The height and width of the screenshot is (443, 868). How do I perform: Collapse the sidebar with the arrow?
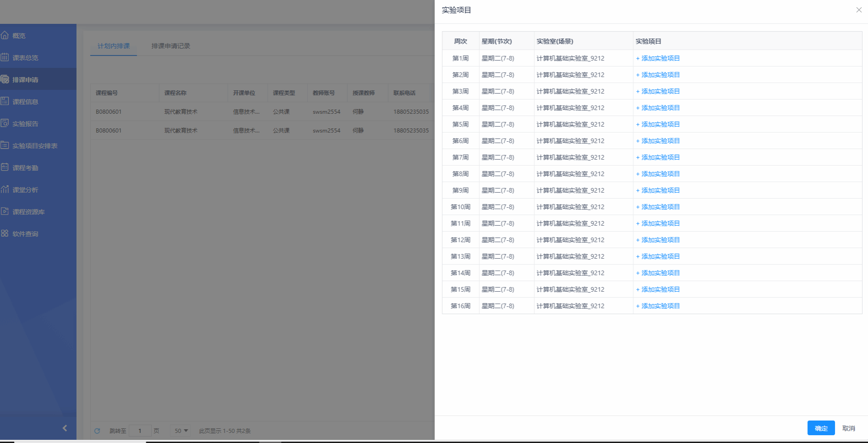click(x=65, y=428)
